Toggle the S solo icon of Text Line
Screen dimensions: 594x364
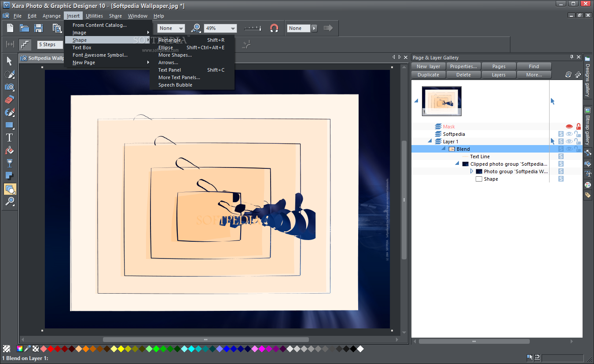(561, 157)
